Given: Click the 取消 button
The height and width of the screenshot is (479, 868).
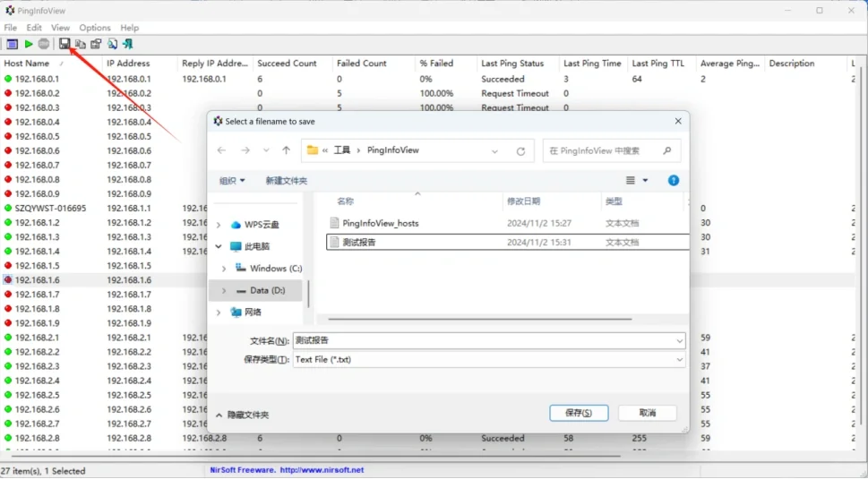Looking at the screenshot, I should [x=647, y=413].
